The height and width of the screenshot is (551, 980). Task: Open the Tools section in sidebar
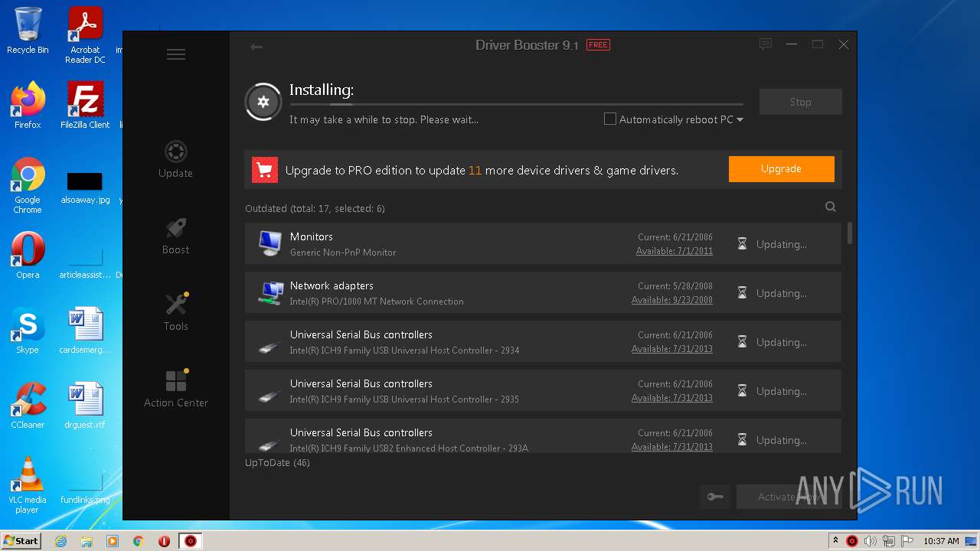(x=175, y=312)
